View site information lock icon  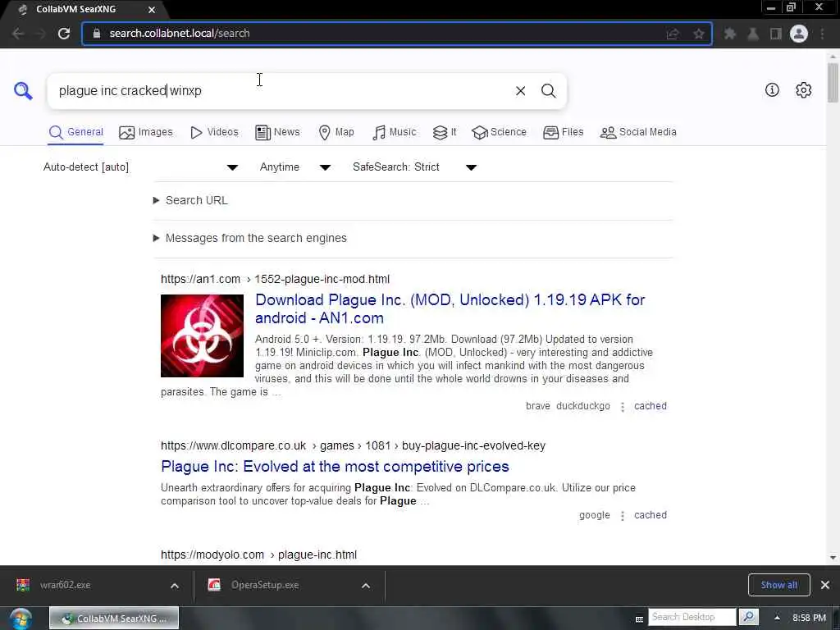pyautogui.click(x=97, y=33)
